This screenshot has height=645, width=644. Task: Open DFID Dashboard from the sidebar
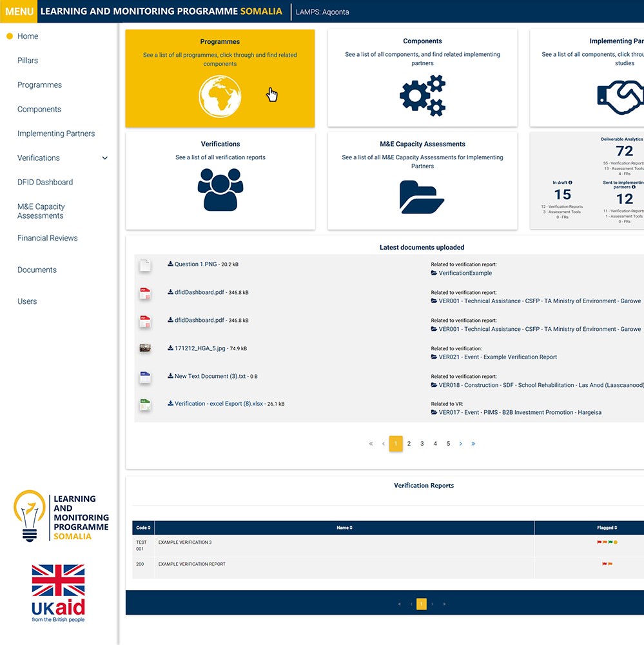click(x=45, y=183)
